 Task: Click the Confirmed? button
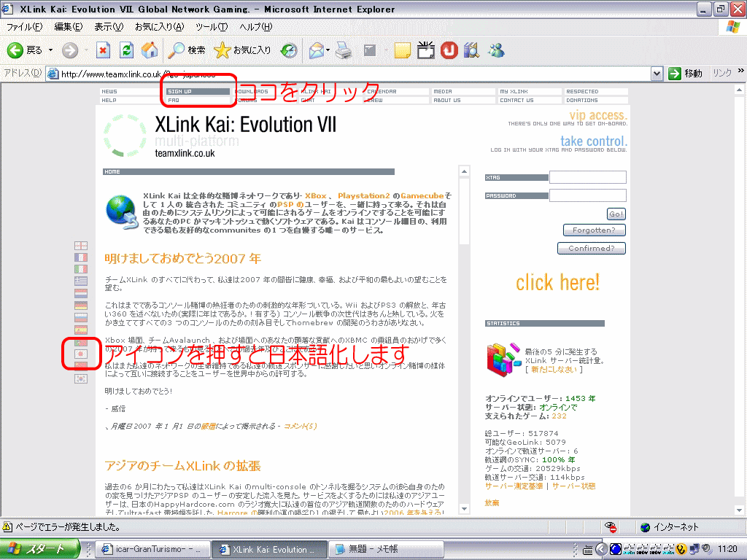[x=591, y=249]
